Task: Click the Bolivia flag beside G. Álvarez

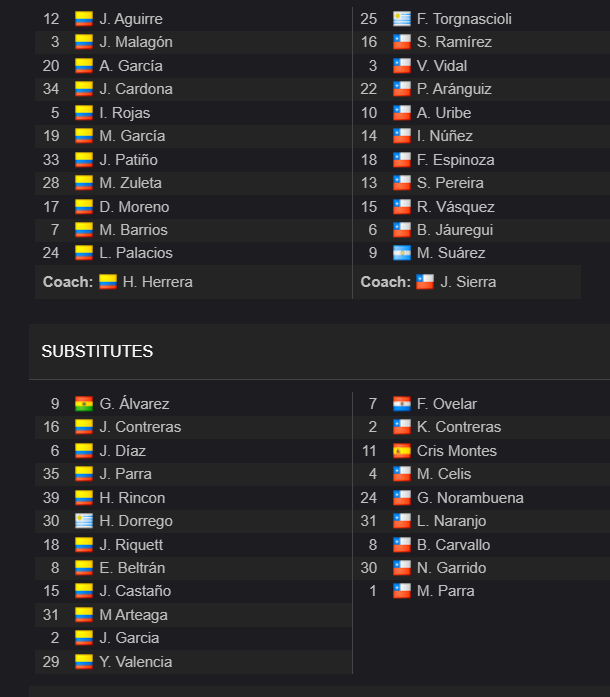Action: (x=84, y=404)
